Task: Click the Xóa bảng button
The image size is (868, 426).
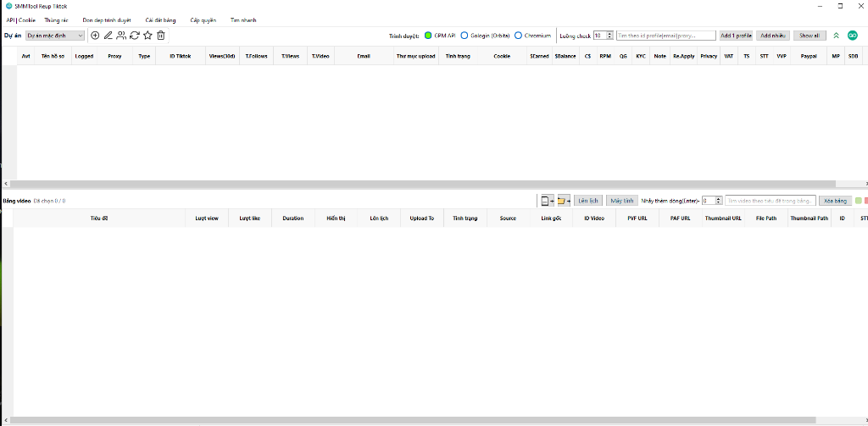Action: tap(835, 200)
